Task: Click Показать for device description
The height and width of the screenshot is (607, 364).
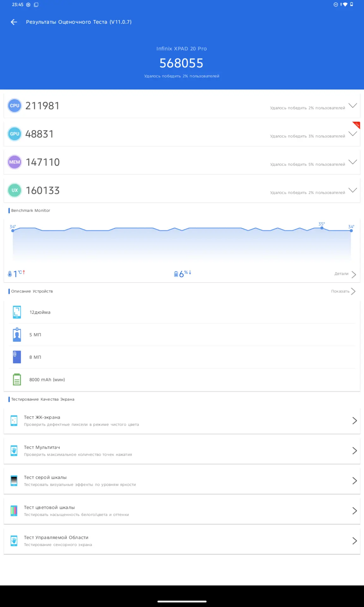Action: click(343, 291)
